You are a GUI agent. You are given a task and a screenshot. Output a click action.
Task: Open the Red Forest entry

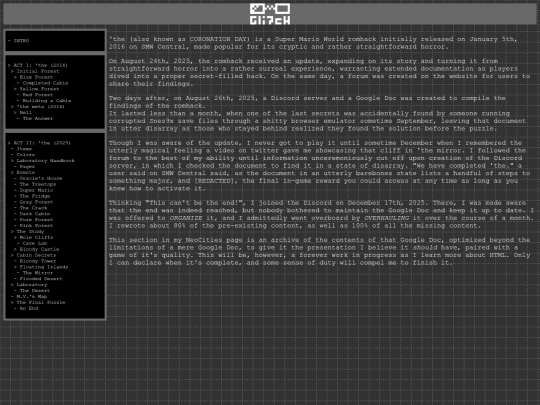click(38, 95)
